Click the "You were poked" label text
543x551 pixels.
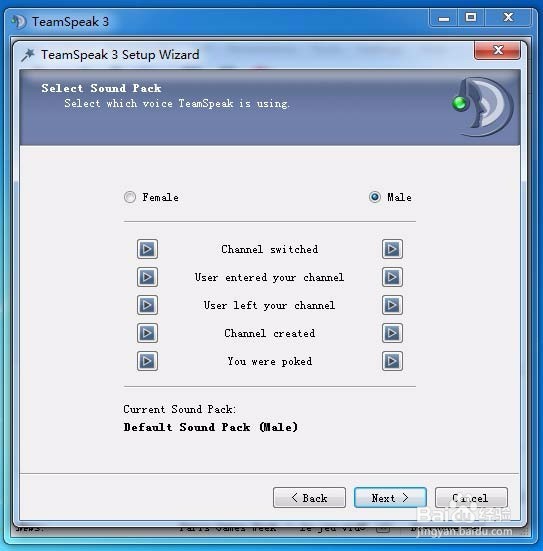coord(270,361)
